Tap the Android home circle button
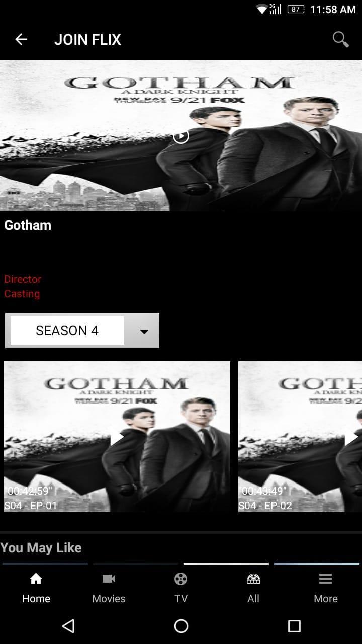This screenshot has height=644, width=362. point(181,626)
